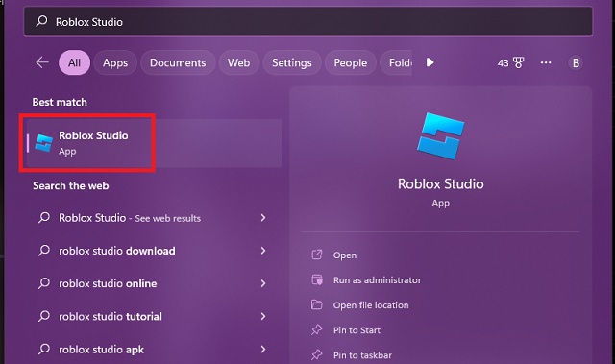615x364 pixels.
Task: Click magnifier beside 'roblox studio tutorial'
Action: (44, 316)
